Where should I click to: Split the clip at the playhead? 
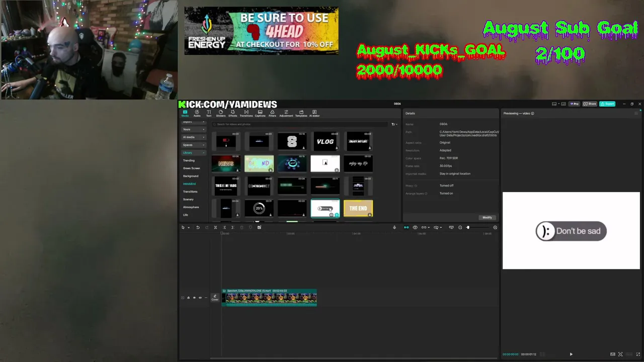point(215,228)
